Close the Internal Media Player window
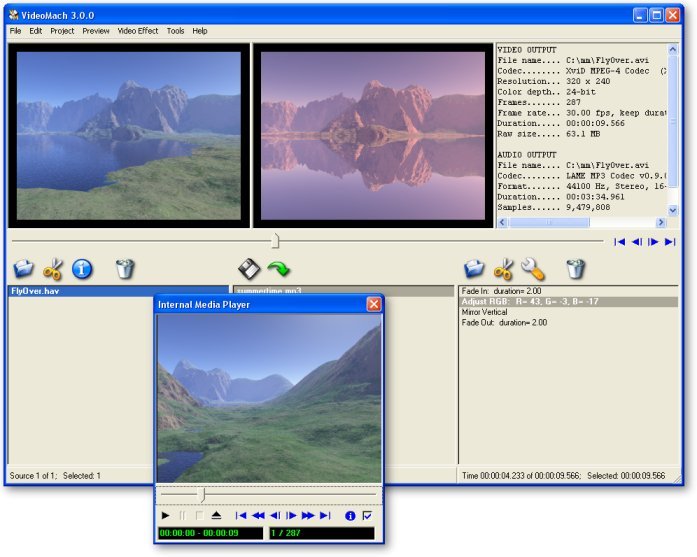Viewport: 697px width, 557px height. click(x=373, y=304)
